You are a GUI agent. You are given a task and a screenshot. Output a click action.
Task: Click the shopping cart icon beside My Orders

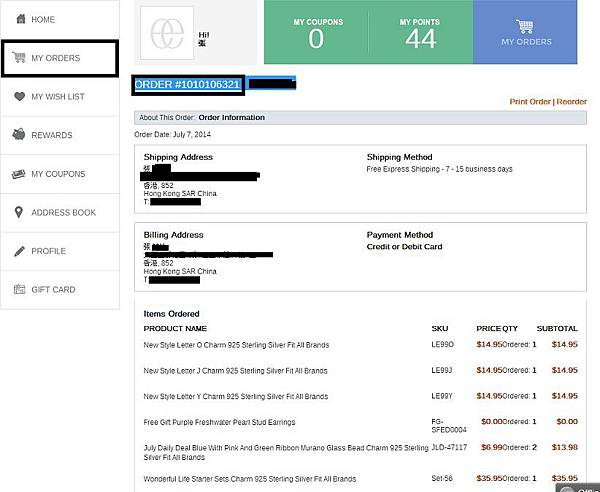point(19,57)
